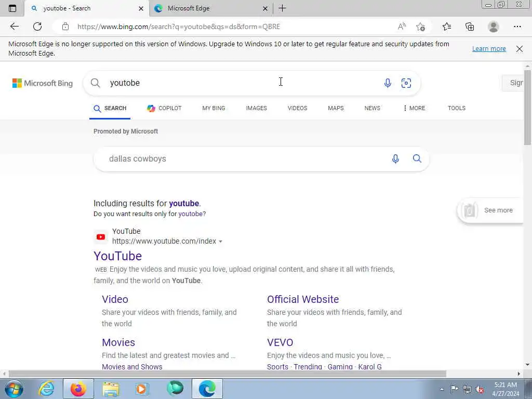Image resolution: width=532 pixels, height=399 pixels.
Task: Reload the page with the refresh icon
Action: coord(37,26)
